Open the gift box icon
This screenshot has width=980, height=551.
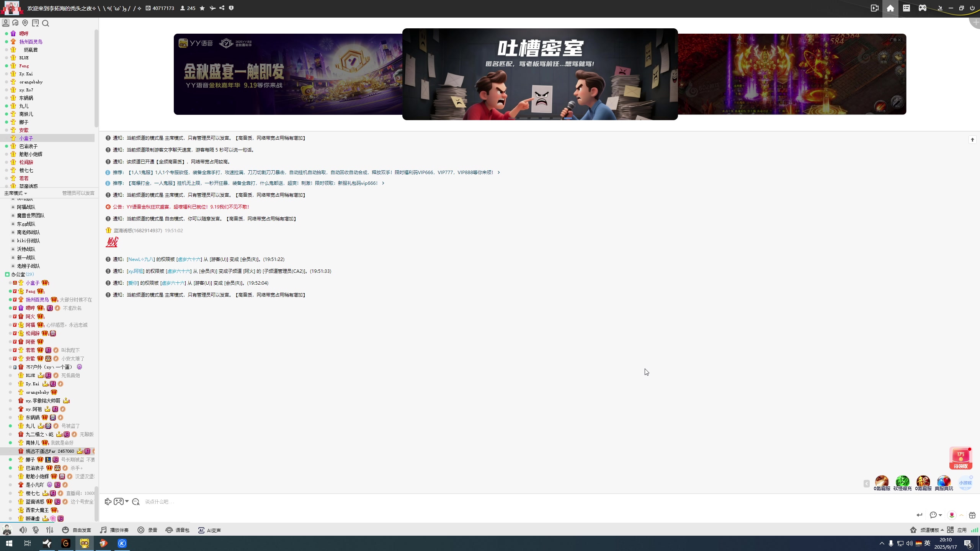click(x=972, y=515)
